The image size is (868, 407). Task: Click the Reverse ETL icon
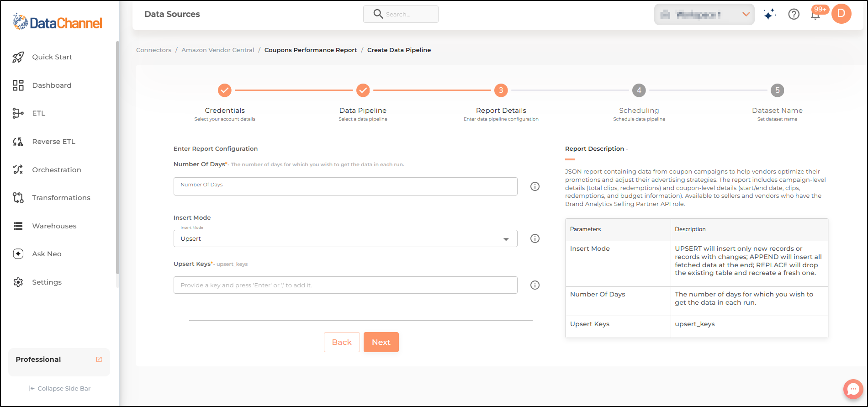tap(18, 142)
